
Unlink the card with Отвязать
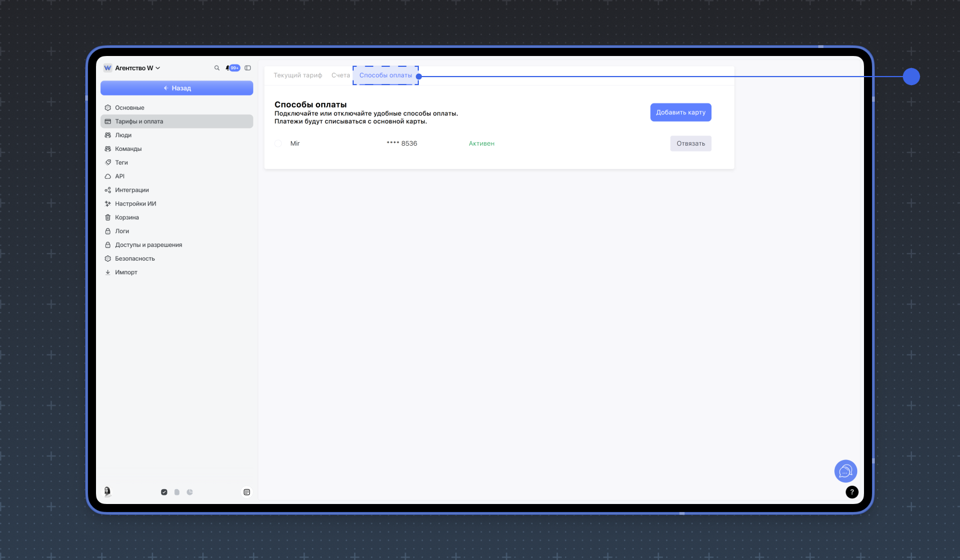691,143
